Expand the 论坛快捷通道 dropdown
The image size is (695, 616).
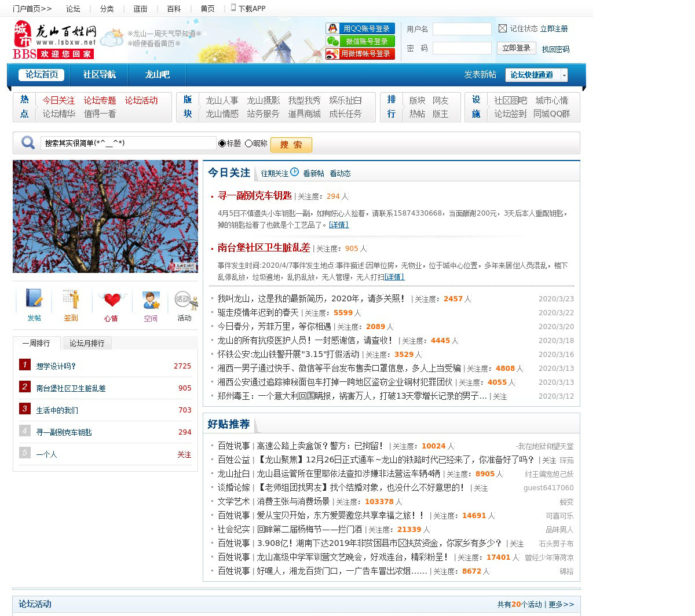pyautogui.click(x=564, y=75)
